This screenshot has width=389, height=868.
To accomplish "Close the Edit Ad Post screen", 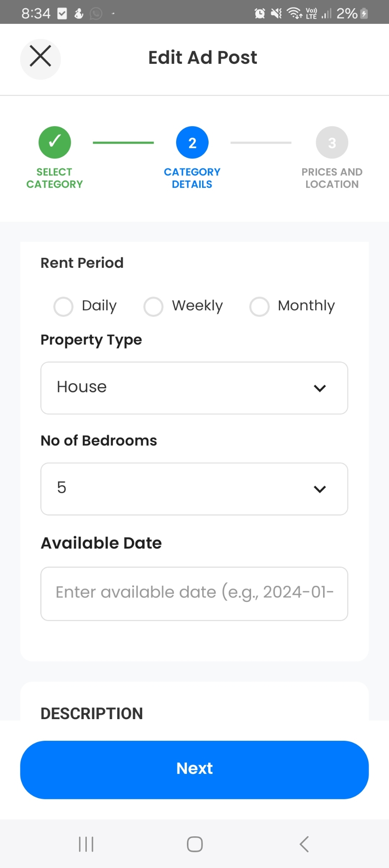I will tap(40, 58).
